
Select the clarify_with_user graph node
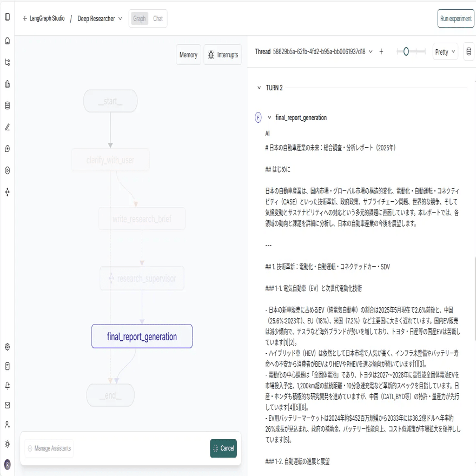[x=110, y=160]
